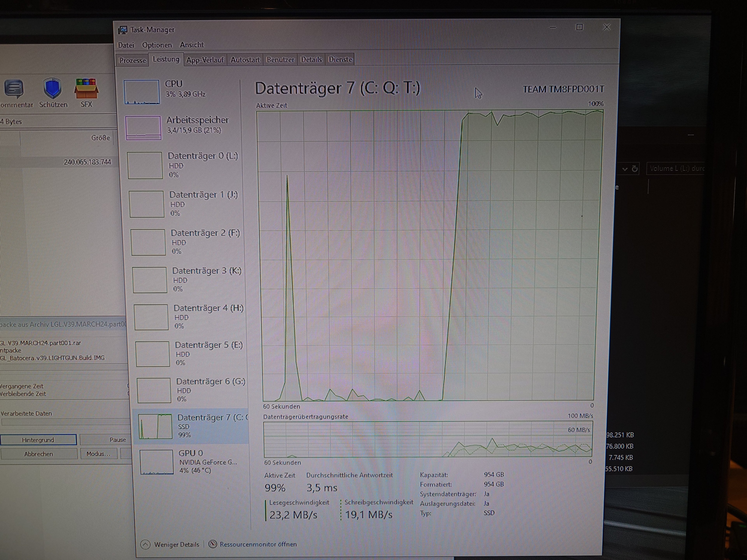
Task: Open the Optionen menu
Action: (x=157, y=45)
